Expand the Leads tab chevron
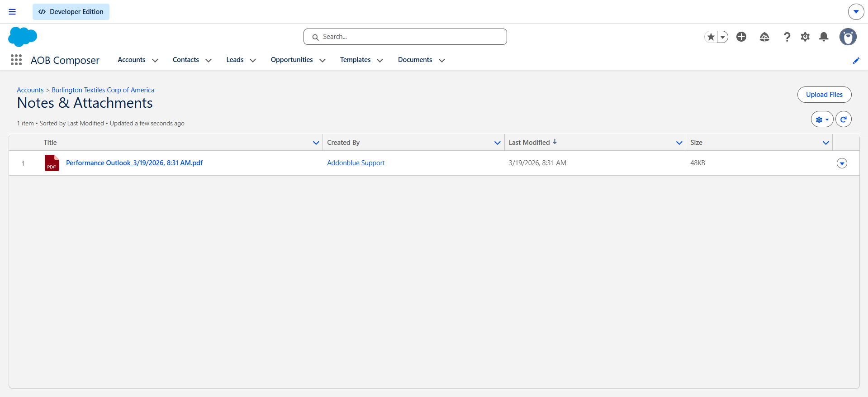The height and width of the screenshot is (397, 868). (253, 60)
